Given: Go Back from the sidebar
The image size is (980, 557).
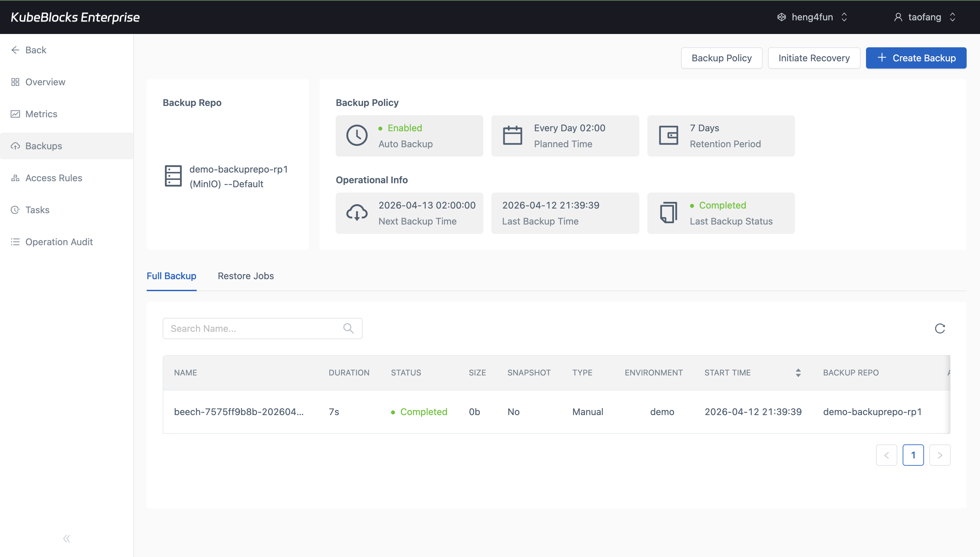Looking at the screenshot, I should coord(67,50).
